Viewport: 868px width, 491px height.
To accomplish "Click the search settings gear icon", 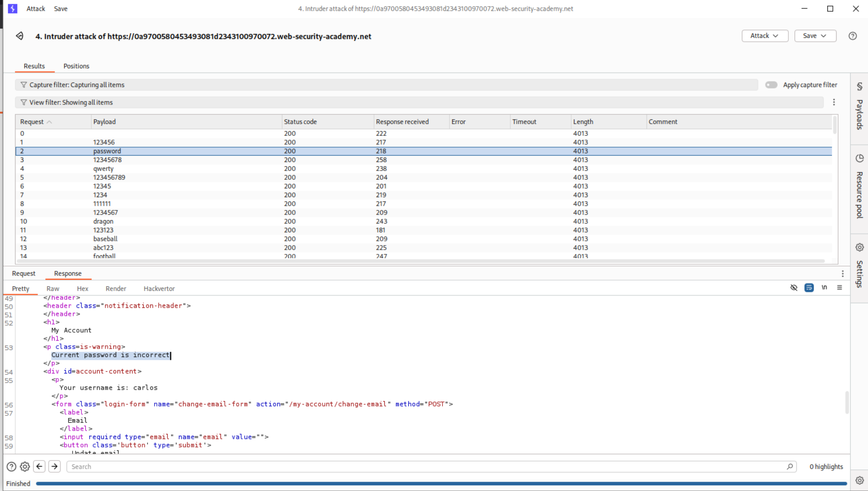I will (25, 467).
